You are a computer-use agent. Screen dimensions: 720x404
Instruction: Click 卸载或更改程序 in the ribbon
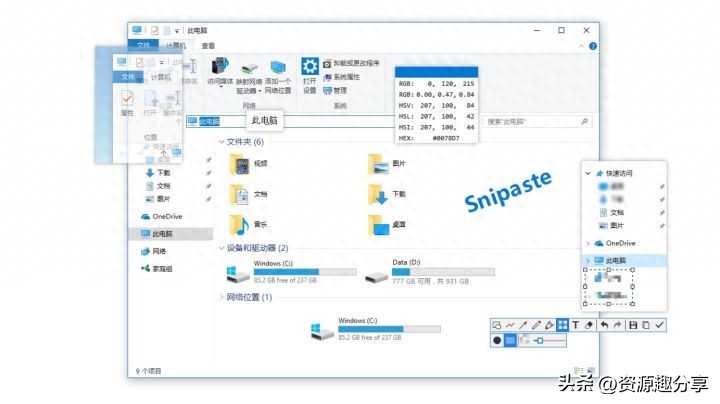point(352,63)
